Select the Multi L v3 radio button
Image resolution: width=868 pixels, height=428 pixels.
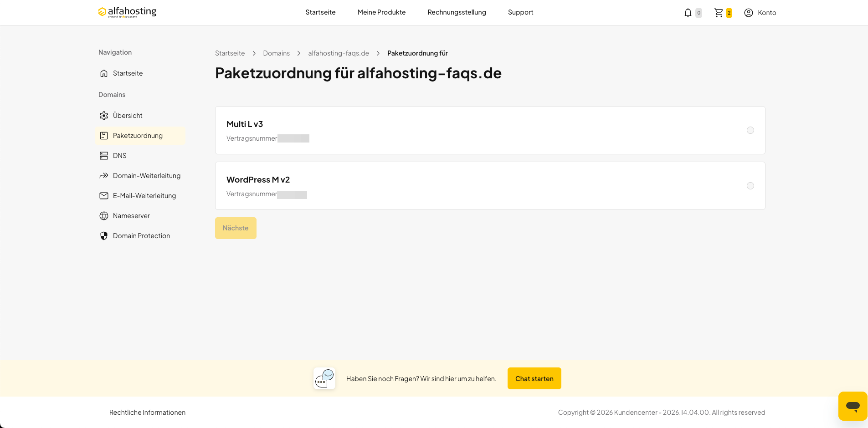coord(750,130)
